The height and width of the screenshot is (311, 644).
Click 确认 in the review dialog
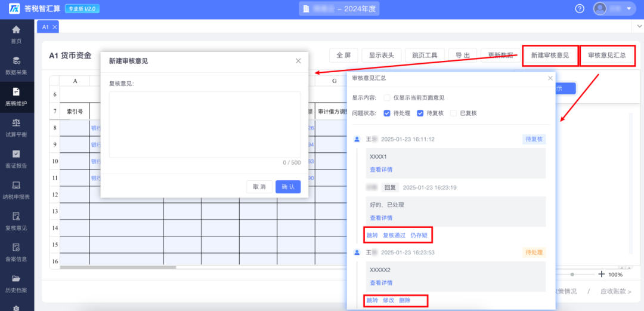click(288, 187)
